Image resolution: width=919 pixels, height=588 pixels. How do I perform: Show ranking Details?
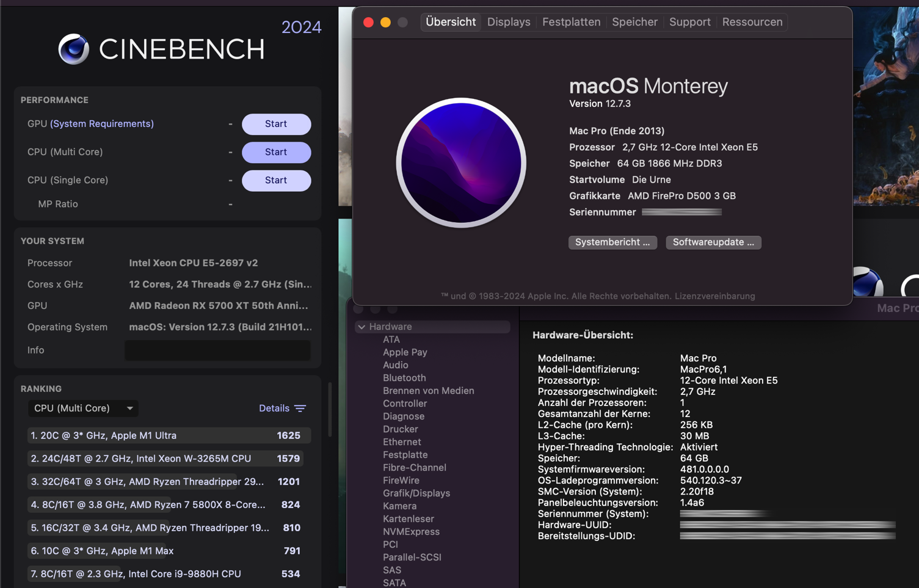tap(274, 408)
